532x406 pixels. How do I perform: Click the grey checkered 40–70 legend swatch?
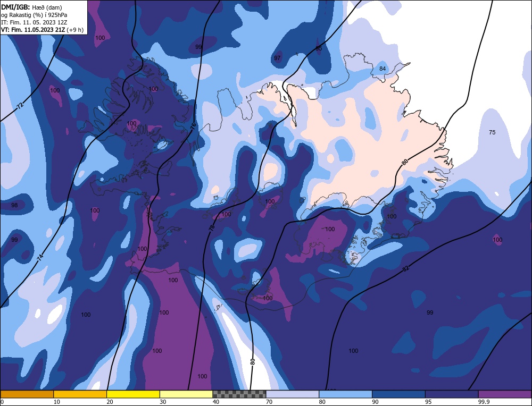239,394
